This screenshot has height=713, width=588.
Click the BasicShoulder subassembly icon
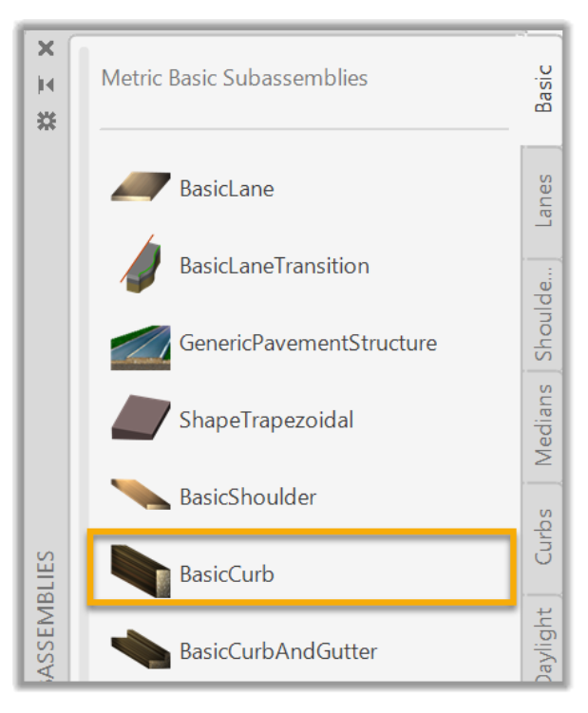point(141,497)
